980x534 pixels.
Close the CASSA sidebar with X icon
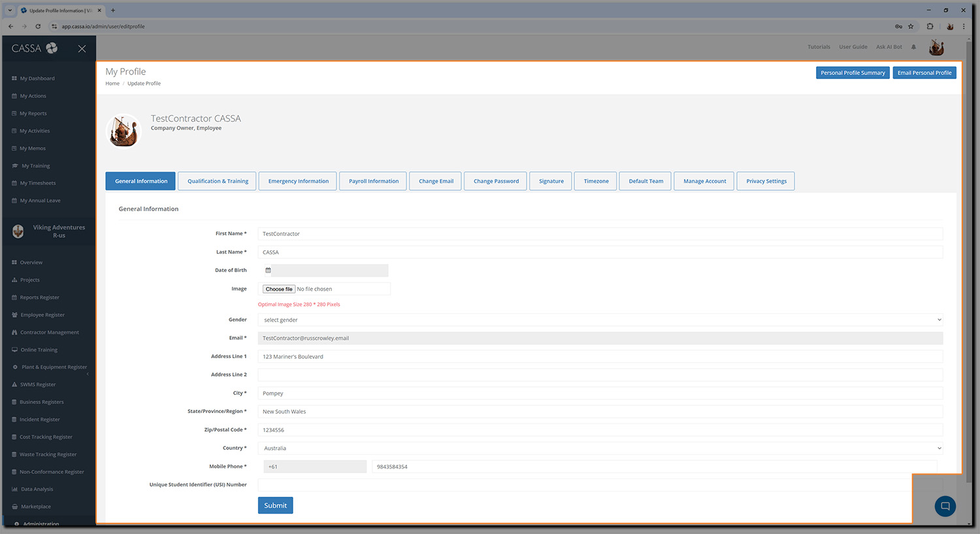[82, 48]
